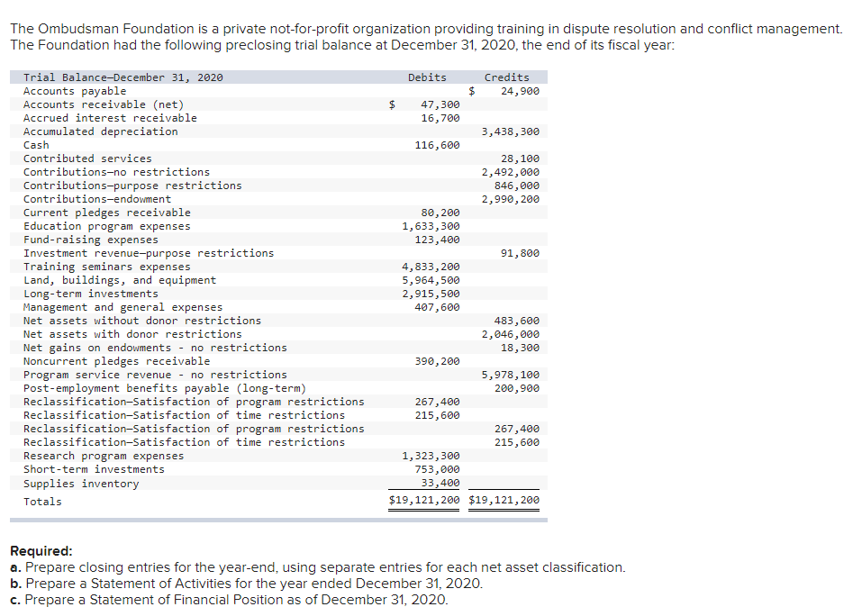Click 'Short-term investments' label
The width and height of the screenshot is (862, 616).
pos(94,469)
